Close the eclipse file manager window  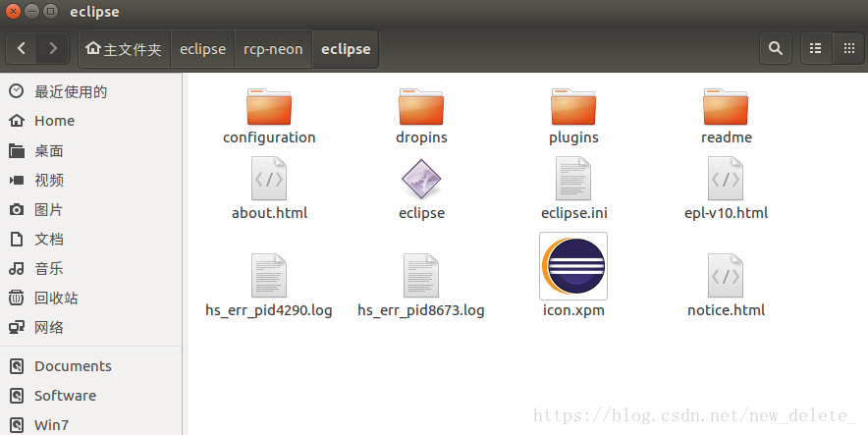(x=14, y=11)
